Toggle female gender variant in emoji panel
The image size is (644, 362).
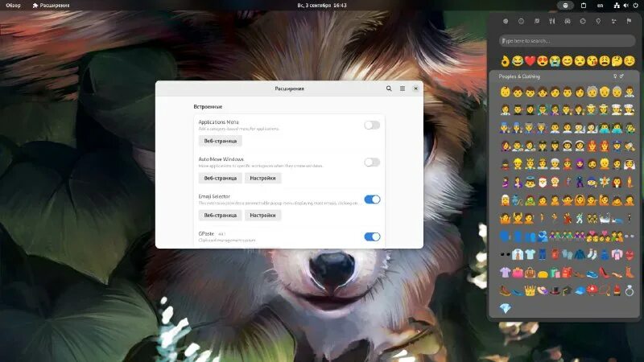click(x=615, y=76)
